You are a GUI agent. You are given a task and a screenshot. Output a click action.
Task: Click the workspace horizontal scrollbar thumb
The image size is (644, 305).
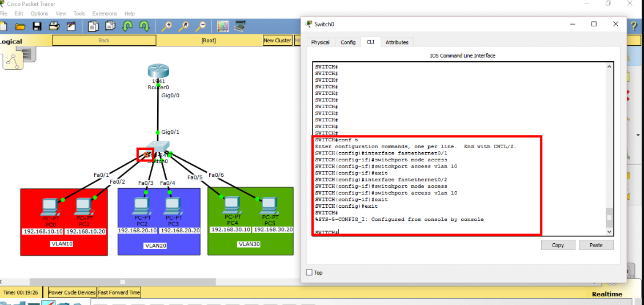coord(122,282)
